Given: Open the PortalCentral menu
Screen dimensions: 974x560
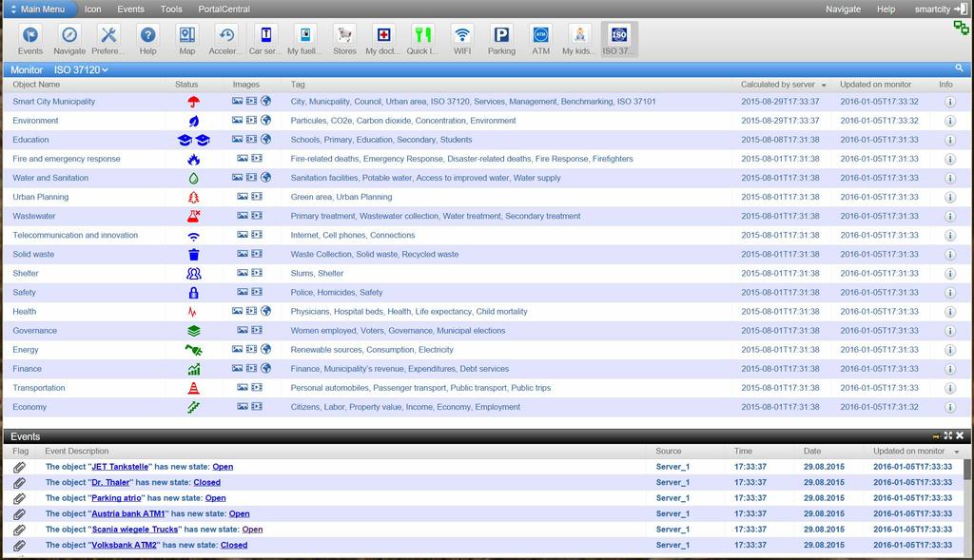Looking at the screenshot, I should click(x=224, y=9).
